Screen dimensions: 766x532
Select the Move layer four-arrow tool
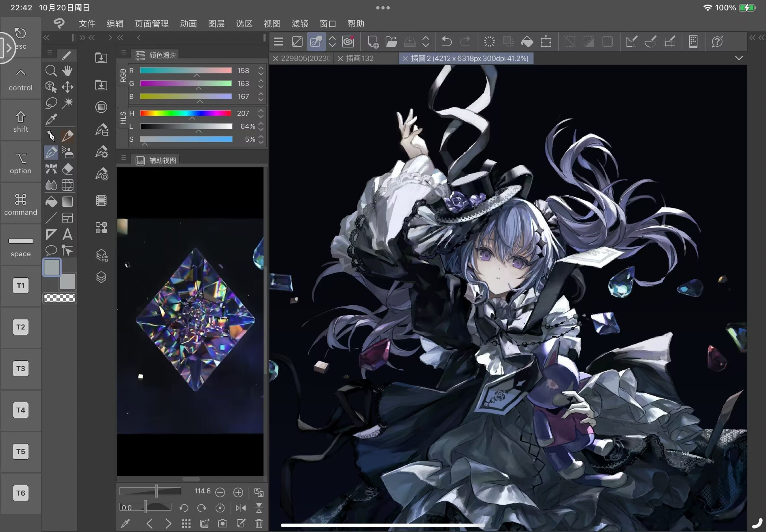tap(67, 87)
